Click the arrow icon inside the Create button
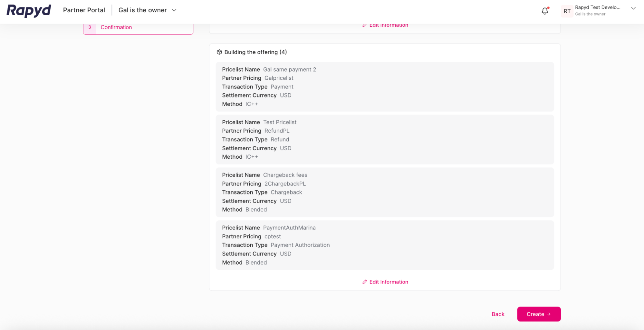This screenshot has width=644, height=330. (549, 314)
